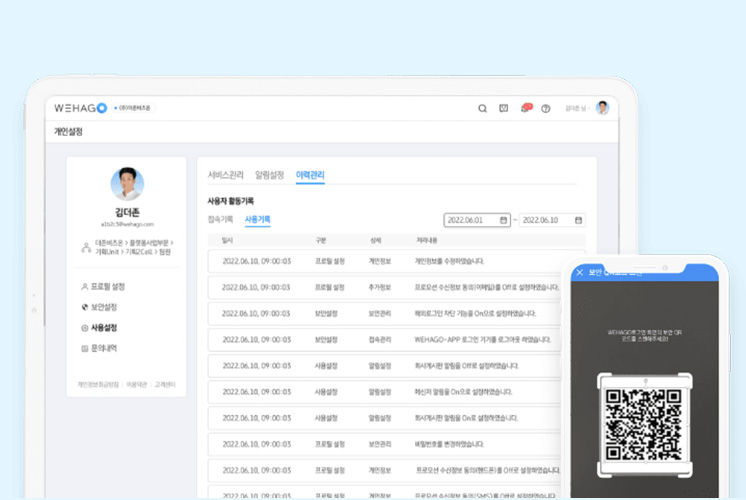The width and height of the screenshot is (746, 500).
Task: Click the gear icon beside 사용설정
Action: (85, 328)
